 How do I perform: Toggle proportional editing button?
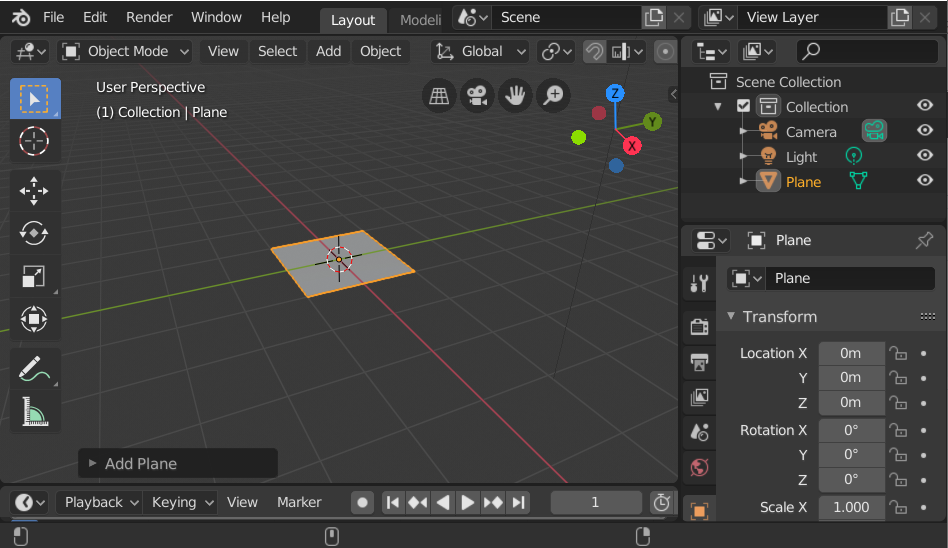point(665,52)
